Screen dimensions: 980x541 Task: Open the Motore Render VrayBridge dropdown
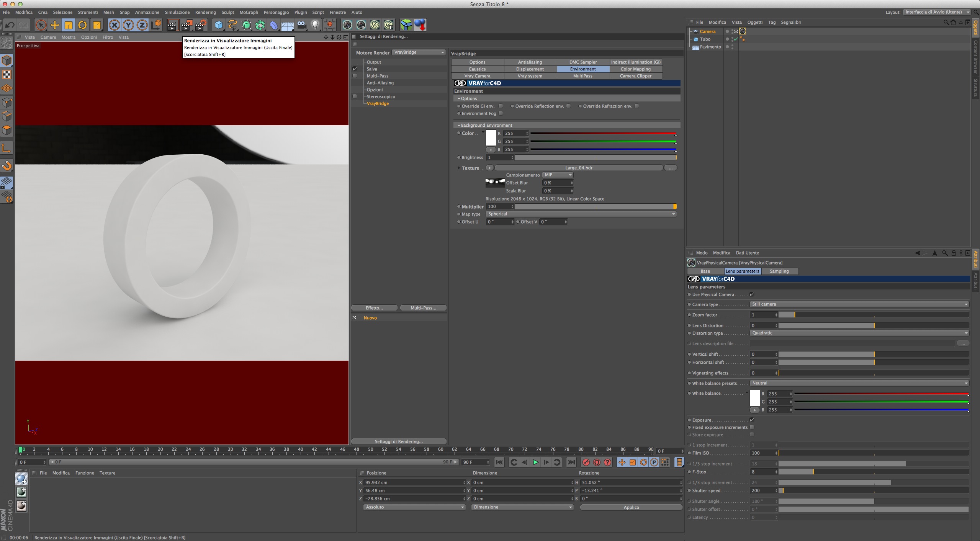click(419, 52)
